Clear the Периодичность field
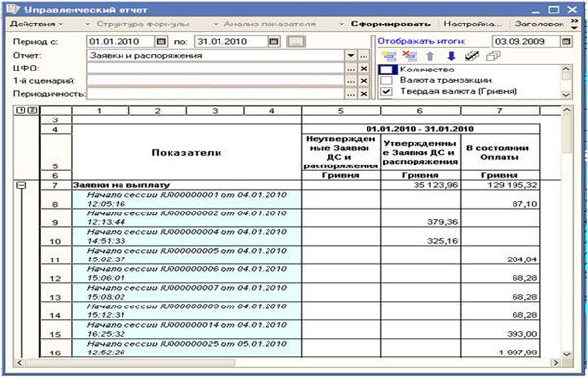The height and width of the screenshot is (377, 588). pyautogui.click(x=364, y=94)
